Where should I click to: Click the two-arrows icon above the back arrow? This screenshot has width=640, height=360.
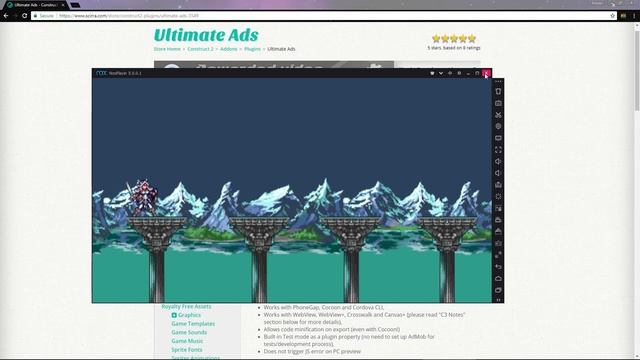click(498, 255)
